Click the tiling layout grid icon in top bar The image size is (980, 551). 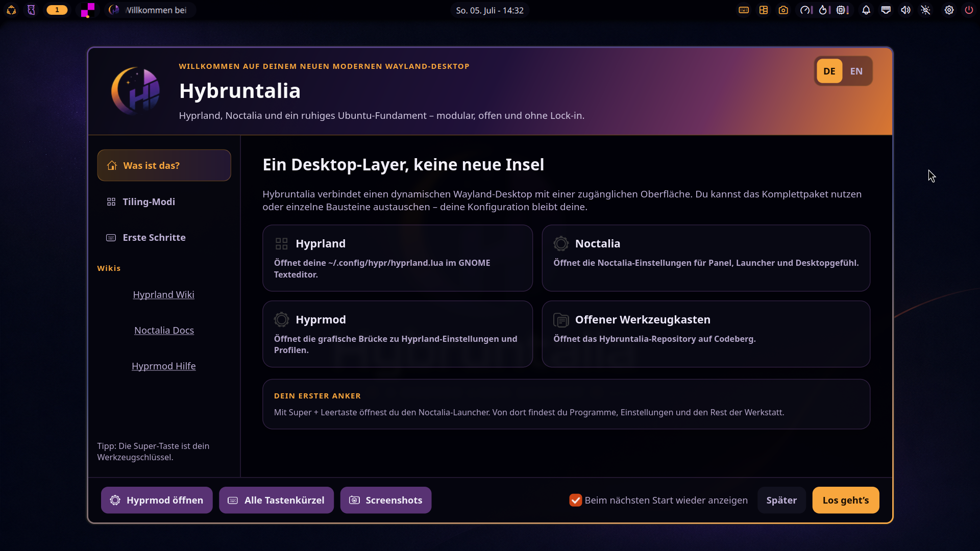[x=764, y=10]
